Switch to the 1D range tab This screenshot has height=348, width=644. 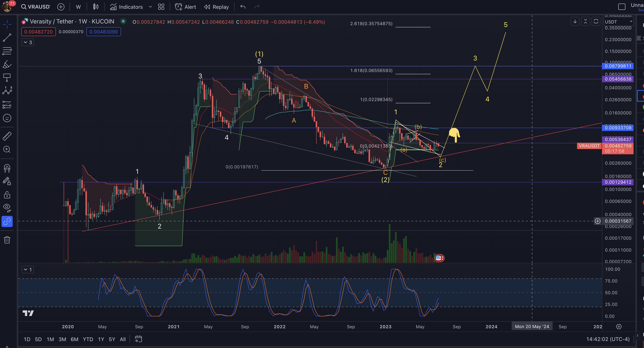point(27,339)
